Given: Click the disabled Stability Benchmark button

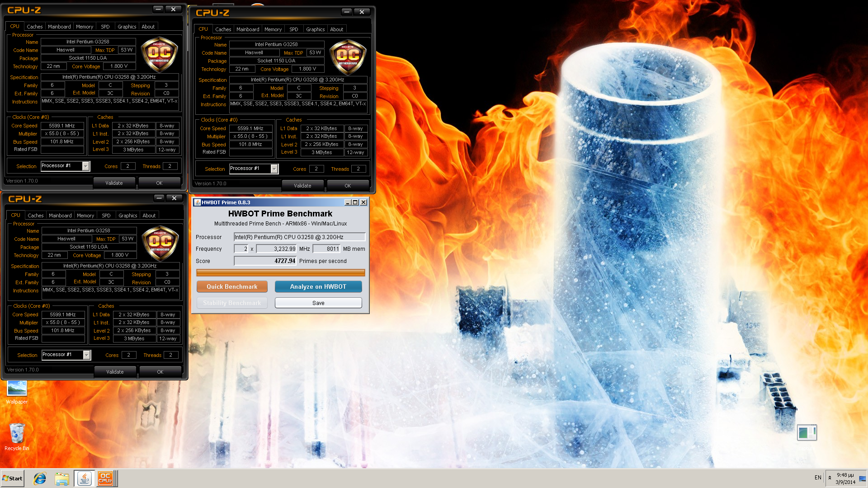Looking at the screenshot, I should pos(232,303).
